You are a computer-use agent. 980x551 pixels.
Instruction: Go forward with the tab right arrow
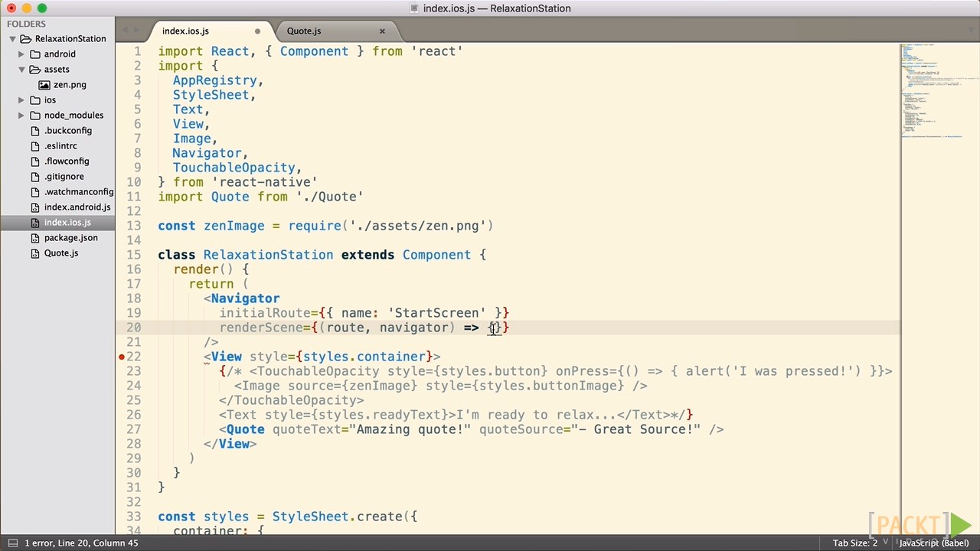click(x=138, y=31)
